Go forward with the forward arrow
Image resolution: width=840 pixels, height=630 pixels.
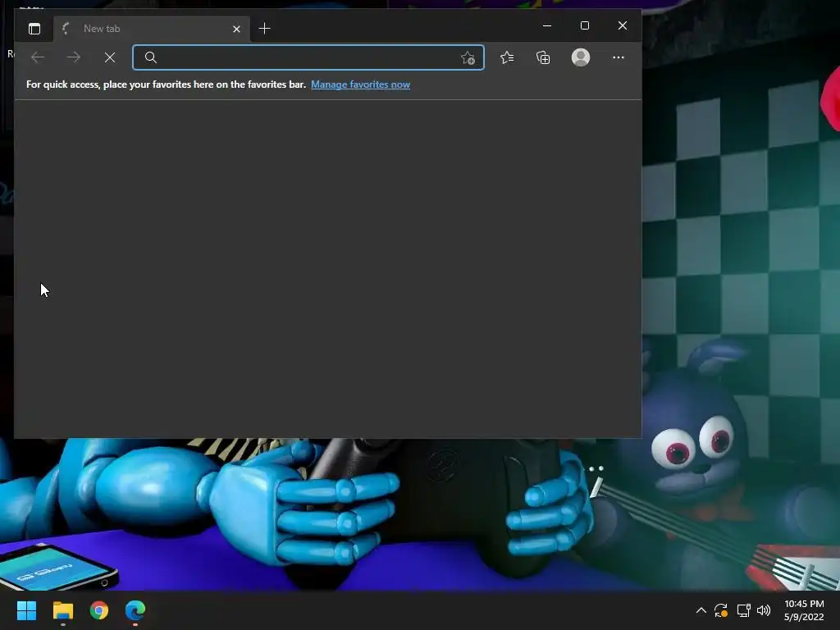click(x=74, y=57)
